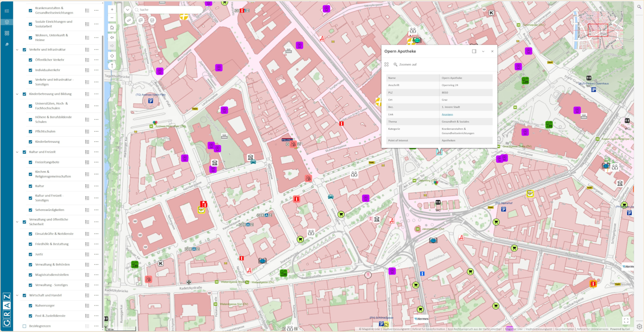This screenshot has width=644, height=332.
Task: Collapse the Wirtschaft und Handel group
Action: pos(17,296)
